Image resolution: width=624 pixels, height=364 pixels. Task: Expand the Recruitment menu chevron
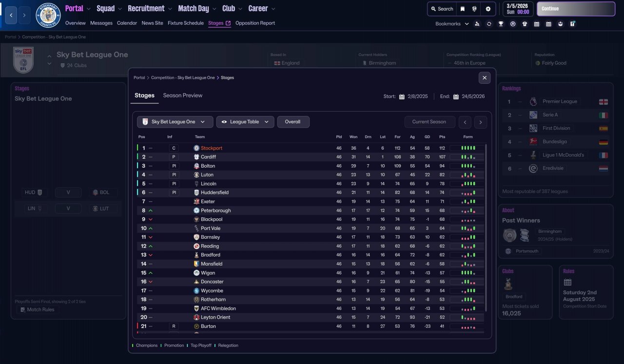pyautogui.click(x=170, y=9)
